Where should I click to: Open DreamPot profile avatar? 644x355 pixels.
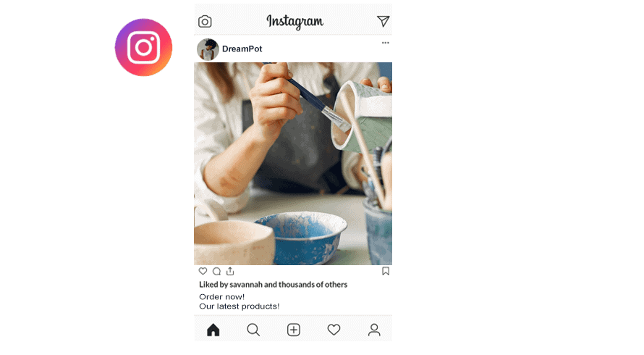pos(208,49)
